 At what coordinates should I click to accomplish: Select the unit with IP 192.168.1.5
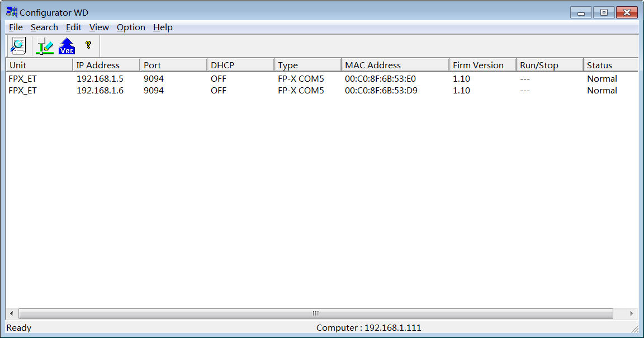[x=100, y=79]
